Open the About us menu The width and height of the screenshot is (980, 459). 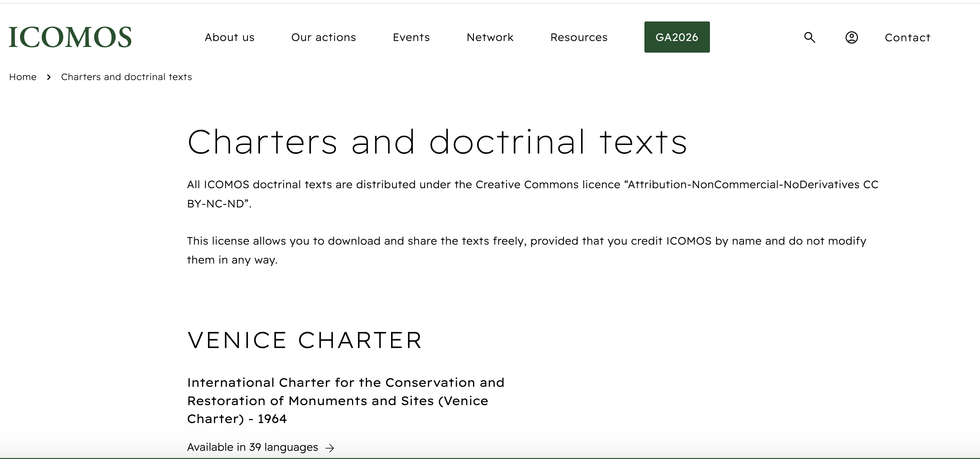coord(229,37)
